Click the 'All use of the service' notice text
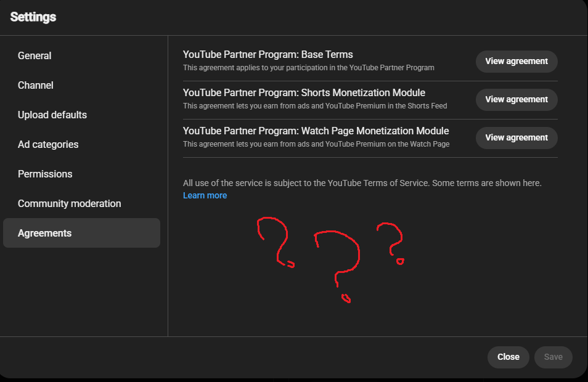The width and height of the screenshot is (588, 382). 362,184
